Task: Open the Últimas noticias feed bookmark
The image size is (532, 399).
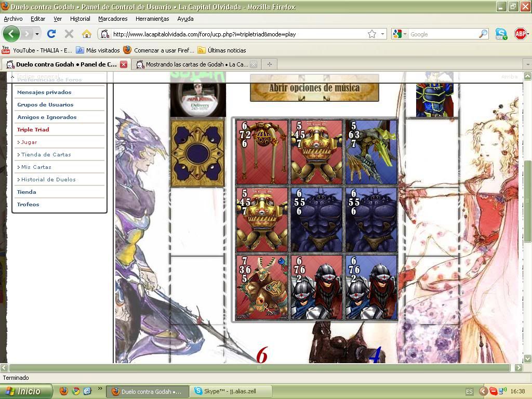Action: click(x=222, y=50)
